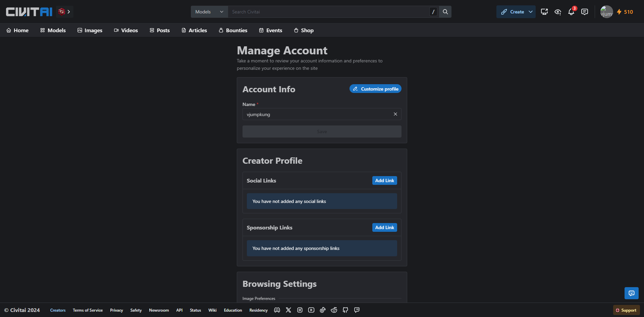The width and height of the screenshot is (644, 317).
Task: Click the Search Civitai input field
Action: point(329,12)
